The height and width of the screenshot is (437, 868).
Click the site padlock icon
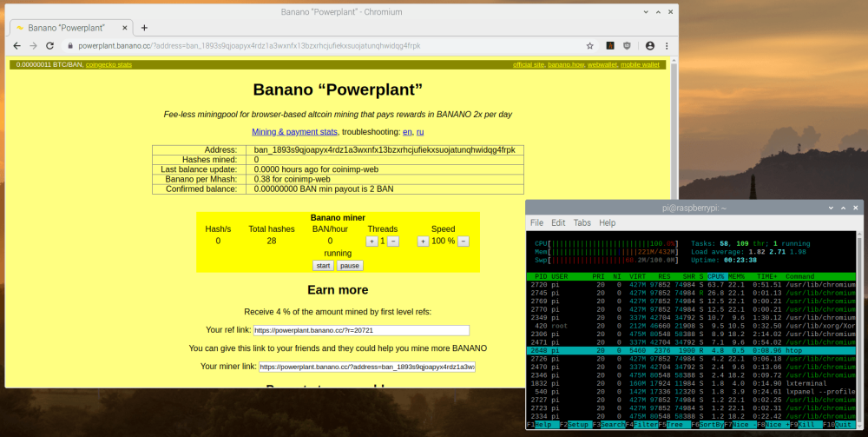[69, 46]
